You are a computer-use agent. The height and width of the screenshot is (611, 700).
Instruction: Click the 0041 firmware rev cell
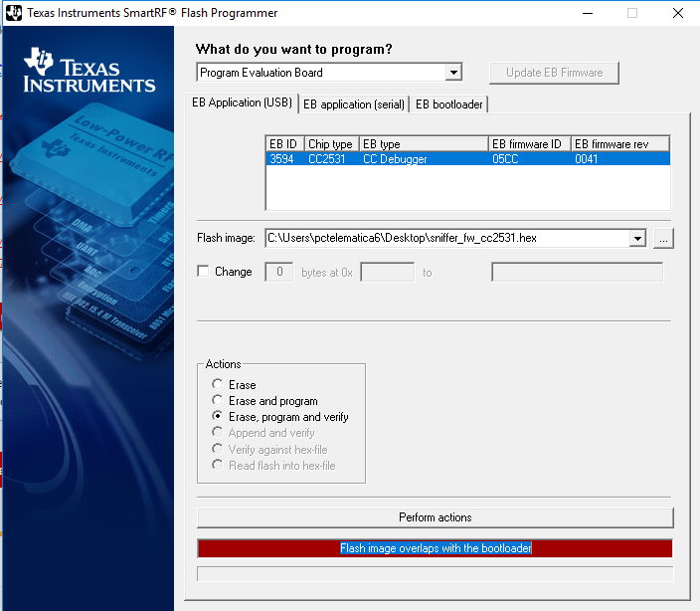pos(587,159)
